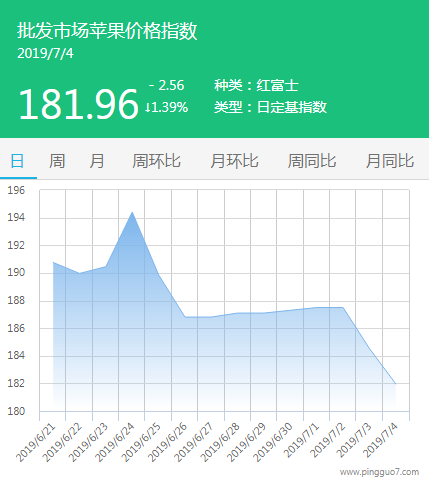Click the x-axis label 2019/6/30
The image size is (429, 484).
[272, 442]
